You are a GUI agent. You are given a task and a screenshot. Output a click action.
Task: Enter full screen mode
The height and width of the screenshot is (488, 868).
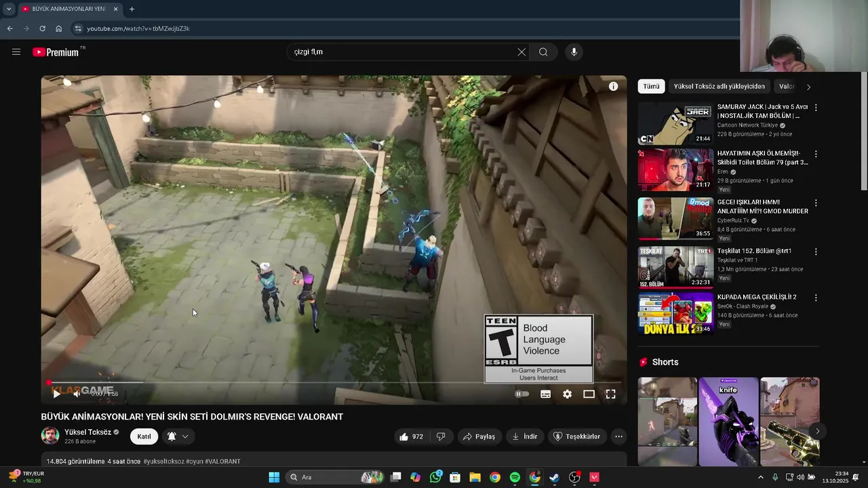point(610,394)
